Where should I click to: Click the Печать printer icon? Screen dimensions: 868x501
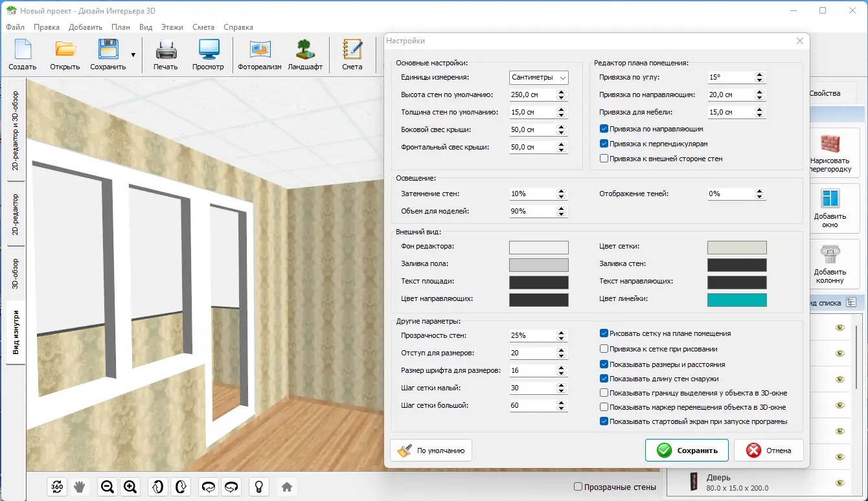[x=166, y=49]
